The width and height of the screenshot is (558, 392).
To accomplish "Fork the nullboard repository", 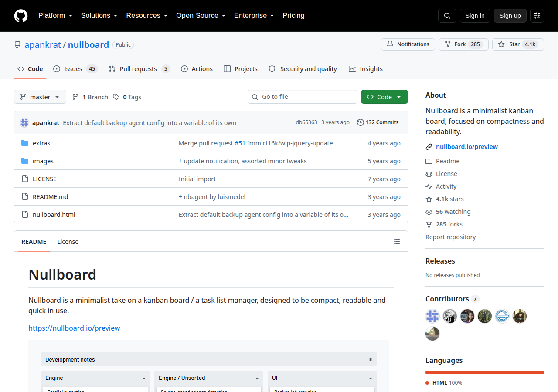I will click(x=463, y=44).
